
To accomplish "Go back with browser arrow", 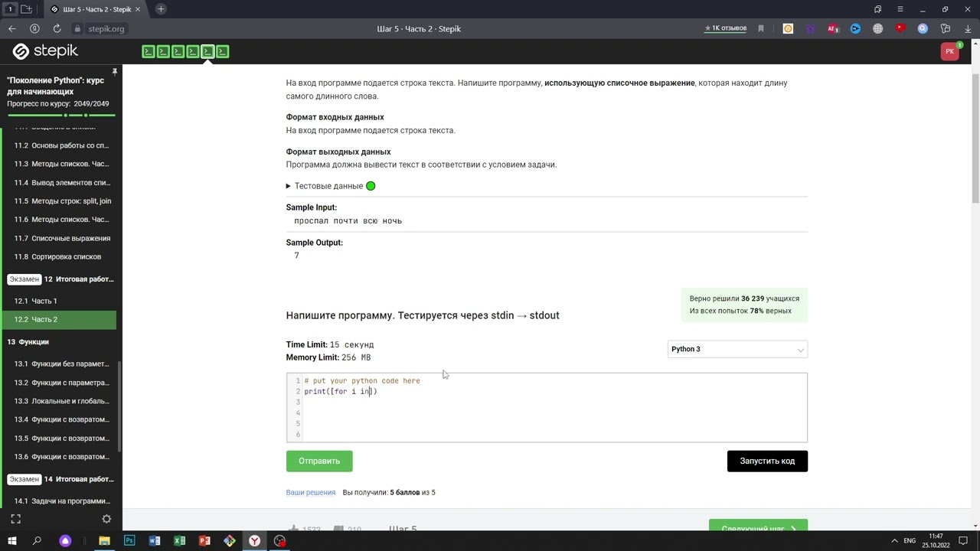I will 12,28.
